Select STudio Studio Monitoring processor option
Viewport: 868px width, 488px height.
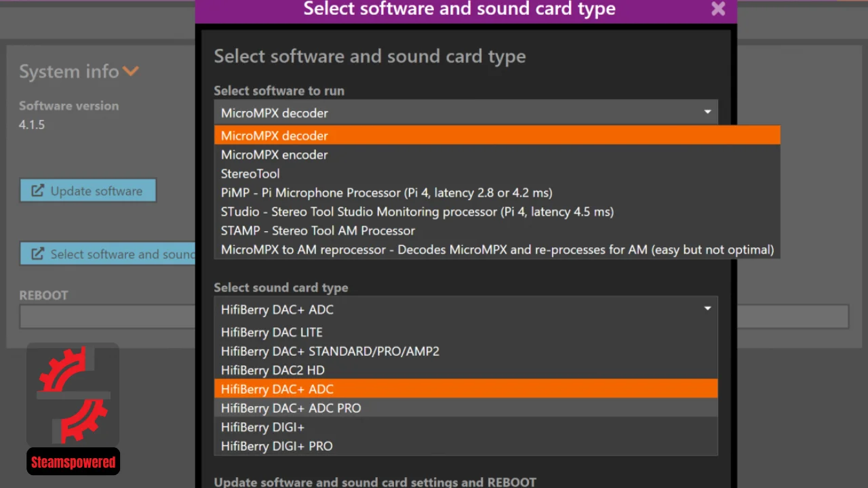(x=497, y=211)
